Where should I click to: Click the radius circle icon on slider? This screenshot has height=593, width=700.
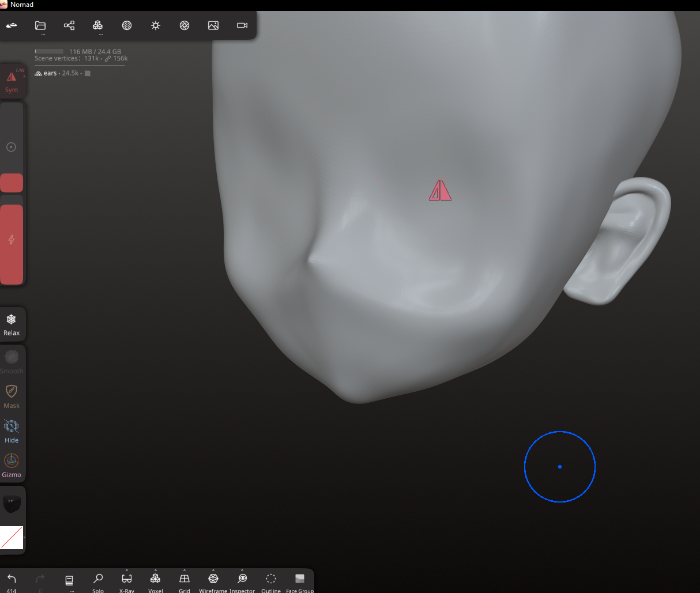pos(11,147)
